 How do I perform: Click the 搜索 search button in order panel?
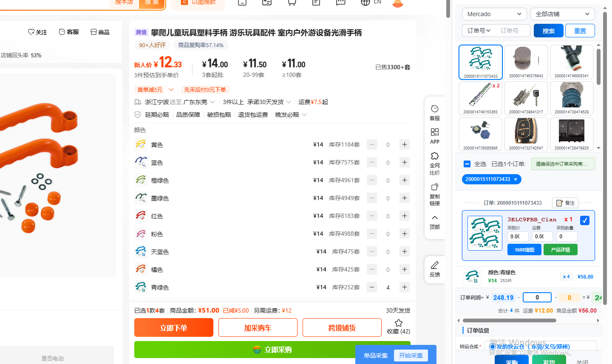tap(549, 31)
